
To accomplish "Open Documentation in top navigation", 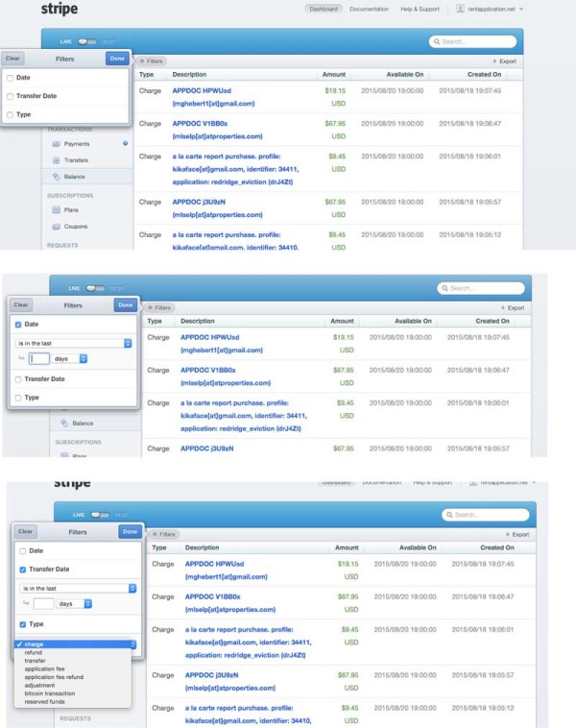I will (369, 9).
